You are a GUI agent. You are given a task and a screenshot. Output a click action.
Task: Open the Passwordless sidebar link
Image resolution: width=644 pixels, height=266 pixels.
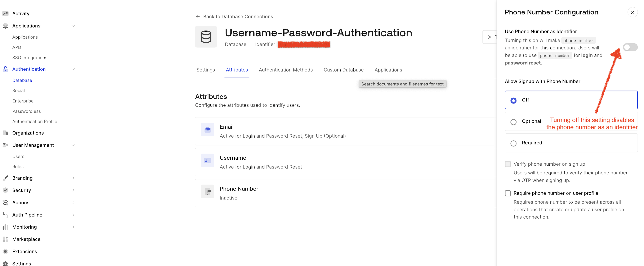(26, 111)
